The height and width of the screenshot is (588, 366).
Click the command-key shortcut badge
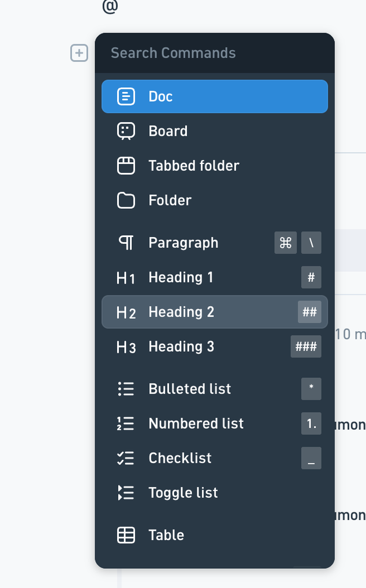(285, 243)
